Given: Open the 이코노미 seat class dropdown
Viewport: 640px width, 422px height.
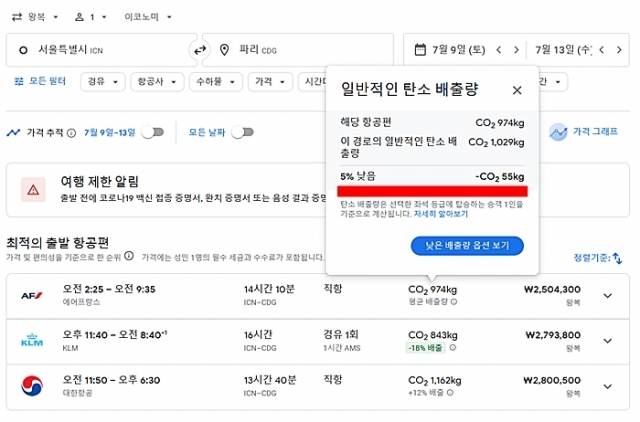Looking at the screenshot, I should [x=148, y=17].
